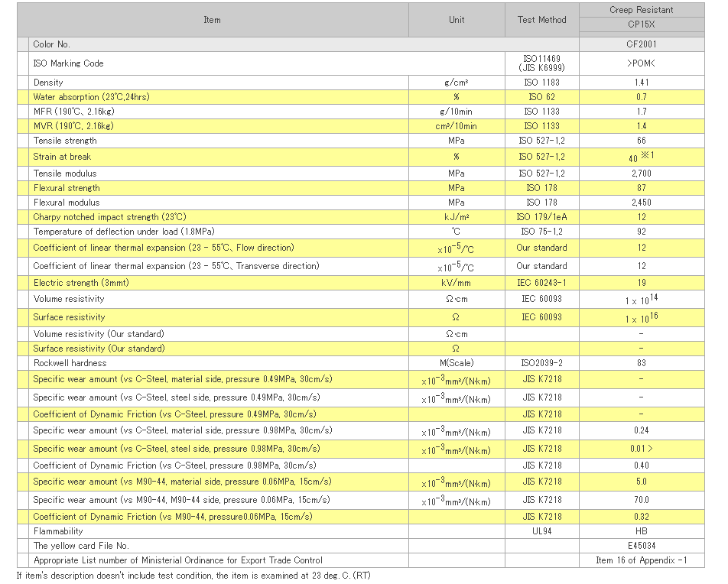
Task: Click the 'Unit' column header
Action: [457, 20]
